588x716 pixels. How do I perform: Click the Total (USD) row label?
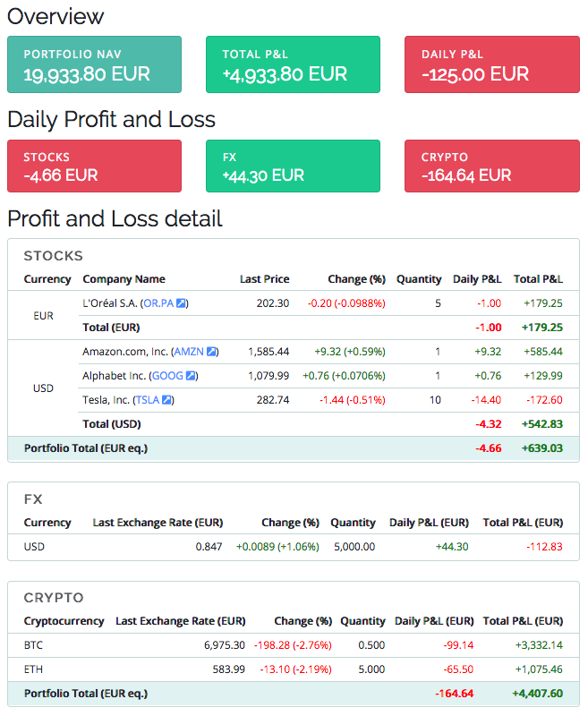tap(111, 424)
